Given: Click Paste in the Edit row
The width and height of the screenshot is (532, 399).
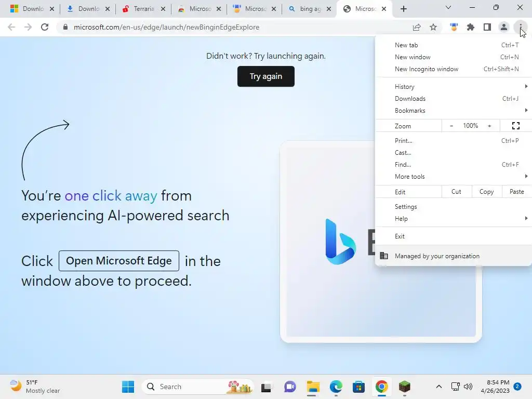Looking at the screenshot, I should tap(516, 192).
